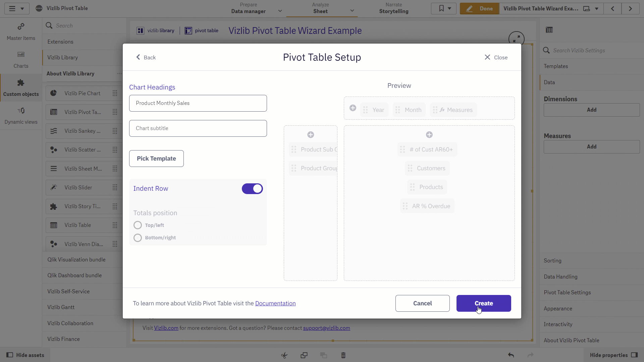Select Top/left totals position

(138, 225)
